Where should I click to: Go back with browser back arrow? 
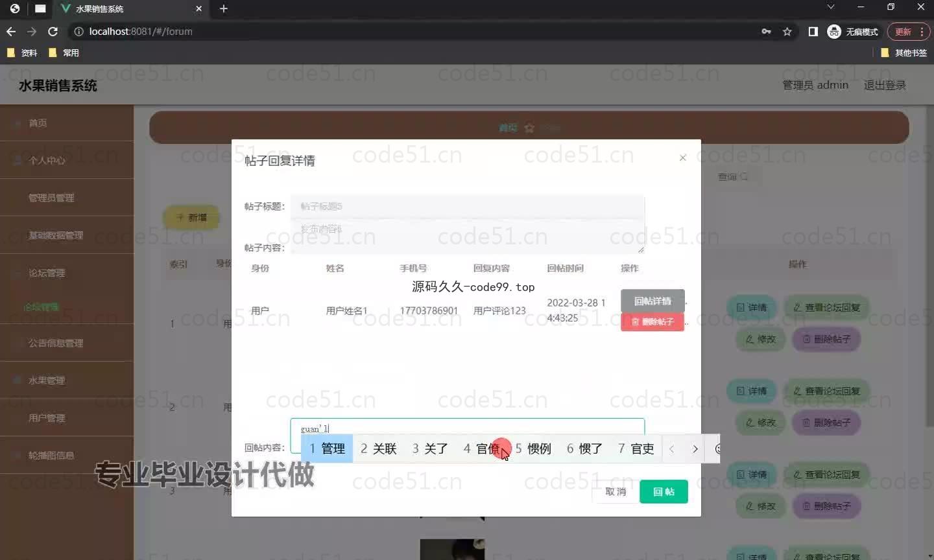click(11, 31)
